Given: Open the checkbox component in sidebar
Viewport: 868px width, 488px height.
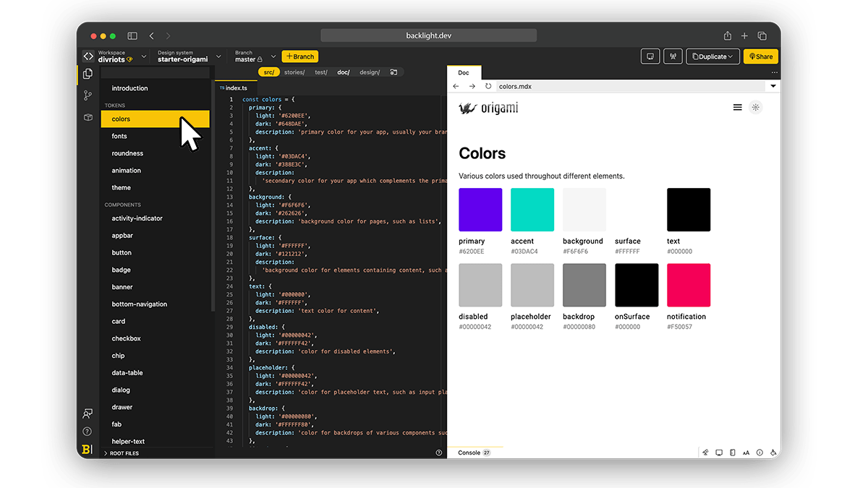Looking at the screenshot, I should click(127, 338).
